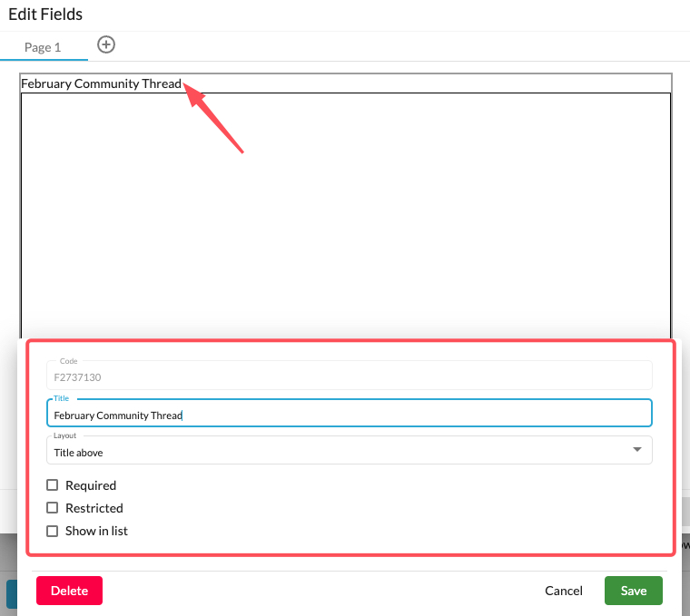Expand Layout options via dropdown arrow
The height and width of the screenshot is (616, 690).
(x=636, y=449)
